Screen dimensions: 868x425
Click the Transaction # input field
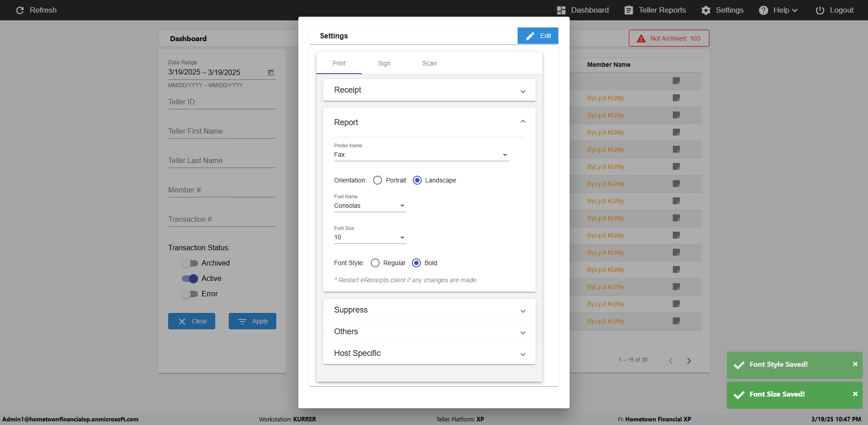[x=222, y=220]
